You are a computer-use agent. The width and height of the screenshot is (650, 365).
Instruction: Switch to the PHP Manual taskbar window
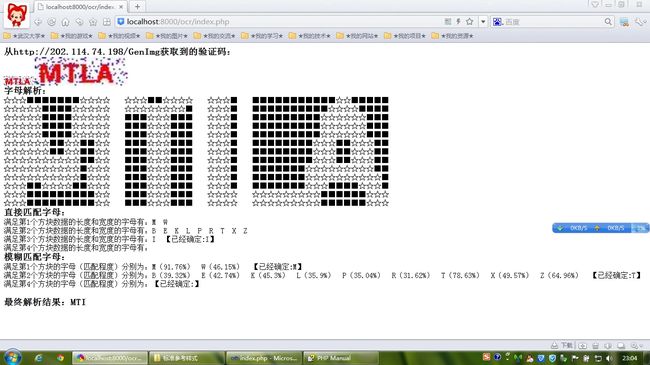tap(341, 358)
